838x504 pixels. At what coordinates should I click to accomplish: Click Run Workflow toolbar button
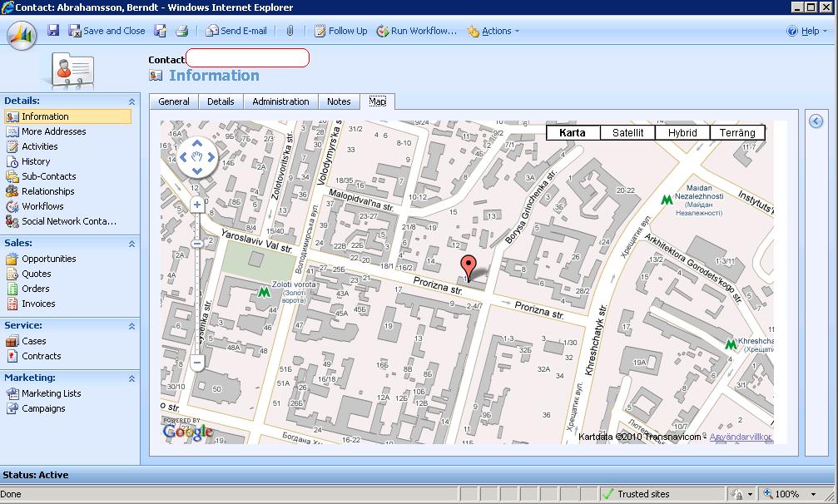[x=416, y=31]
